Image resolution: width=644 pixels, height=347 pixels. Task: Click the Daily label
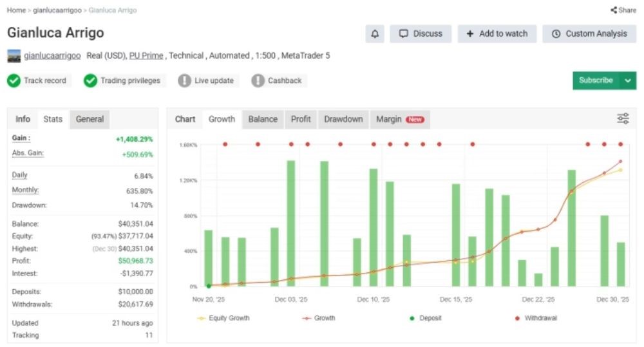[x=20, y=175]
